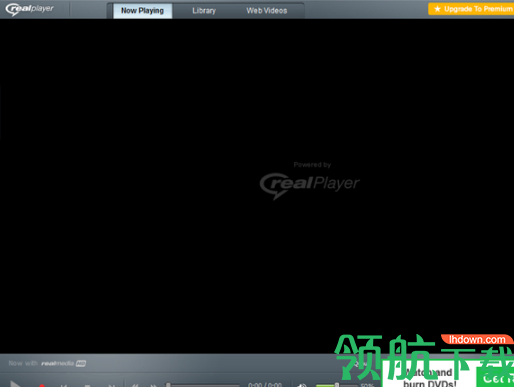This screenshot has height=387, width=514.
Task: Start playback with the Play button
Action: click(15, 384)
